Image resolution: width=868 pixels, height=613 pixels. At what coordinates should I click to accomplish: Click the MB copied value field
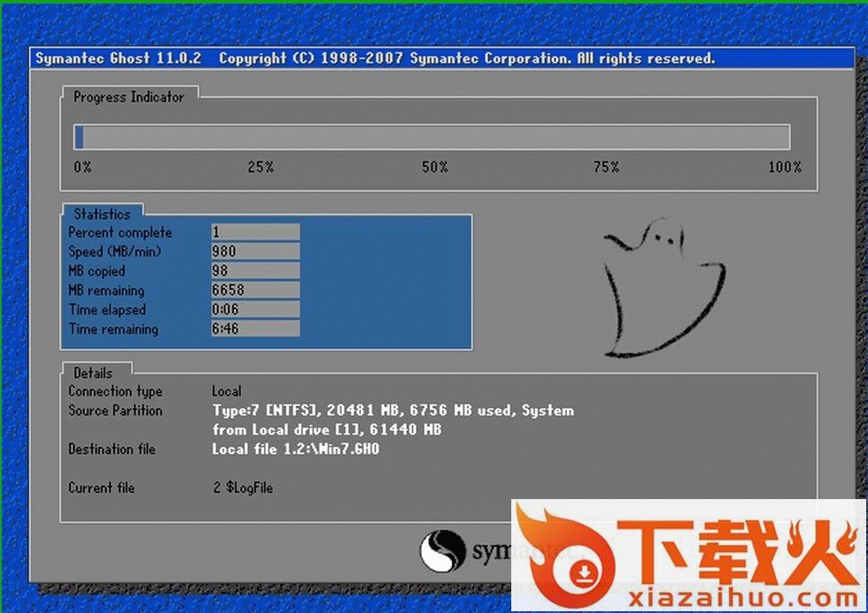[x=255, y=271]
